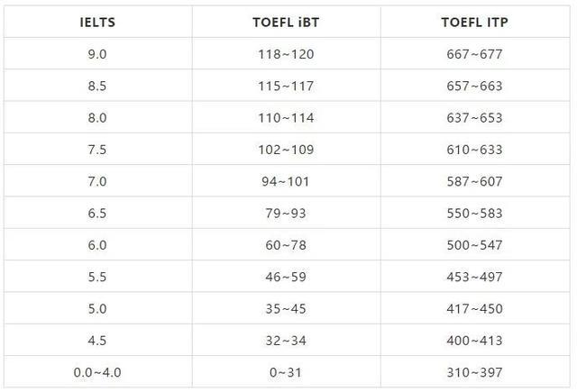Select the IELTS 9.0 cell
The width and height of the screenshot is (577, 392).
click(x=96, y=54)
